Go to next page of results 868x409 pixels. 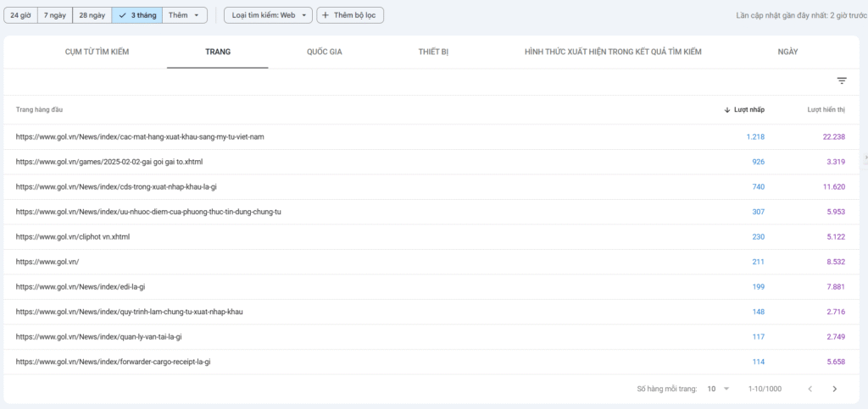point(834,389)
